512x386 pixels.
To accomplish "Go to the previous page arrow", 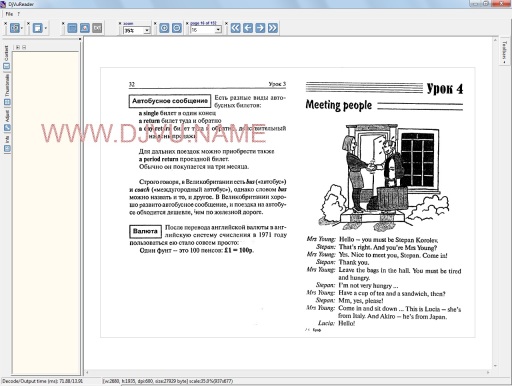I will pos(248,28).
